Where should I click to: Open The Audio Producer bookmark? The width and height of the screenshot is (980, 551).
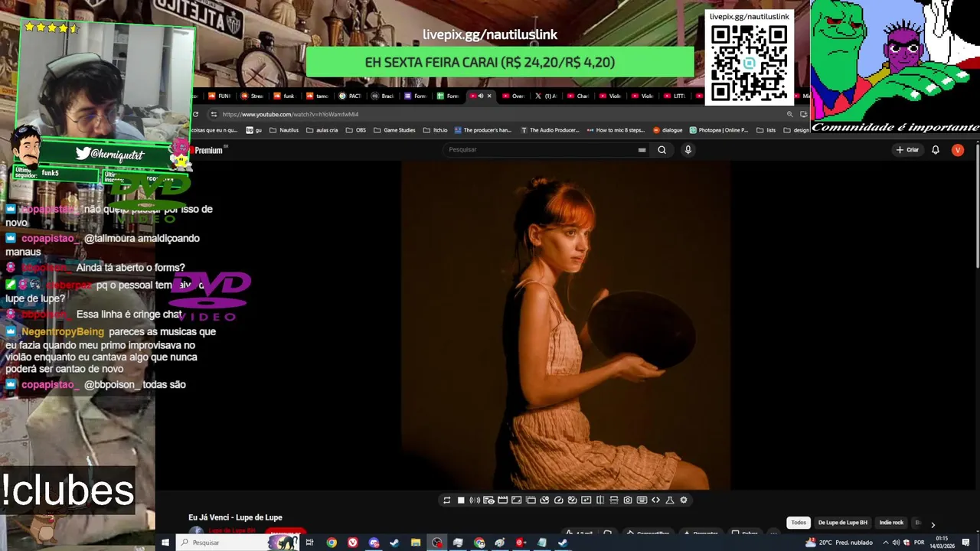click(x=550, y=130)
